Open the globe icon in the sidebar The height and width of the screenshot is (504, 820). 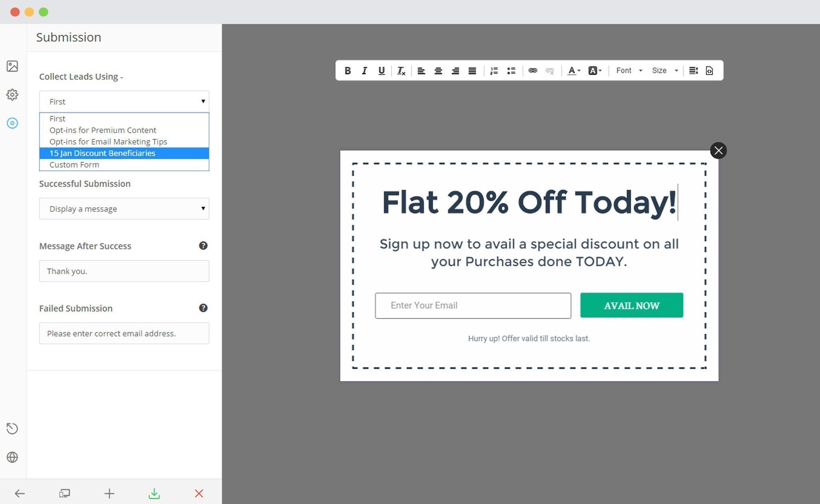[x=12, y=457]
